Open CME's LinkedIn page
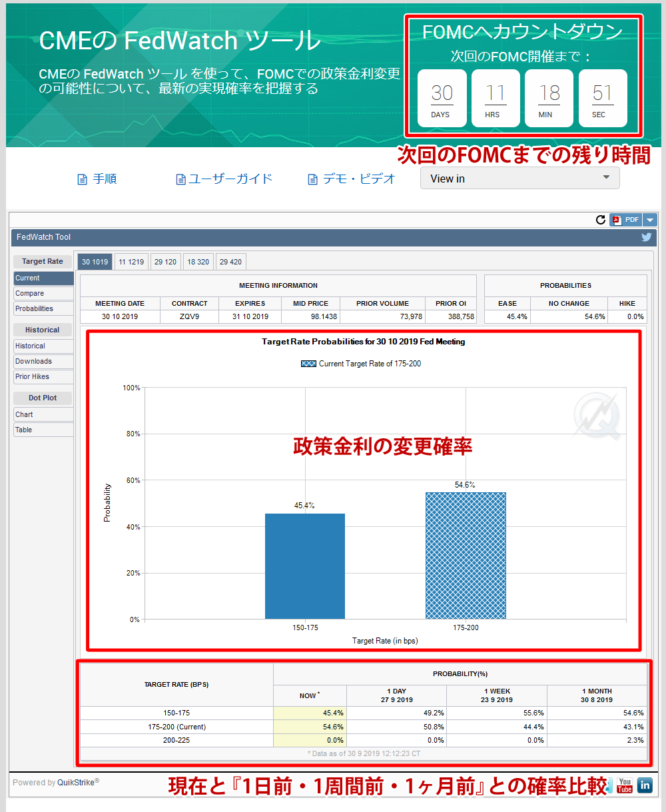The image size is (666, 812). point(645,785)
